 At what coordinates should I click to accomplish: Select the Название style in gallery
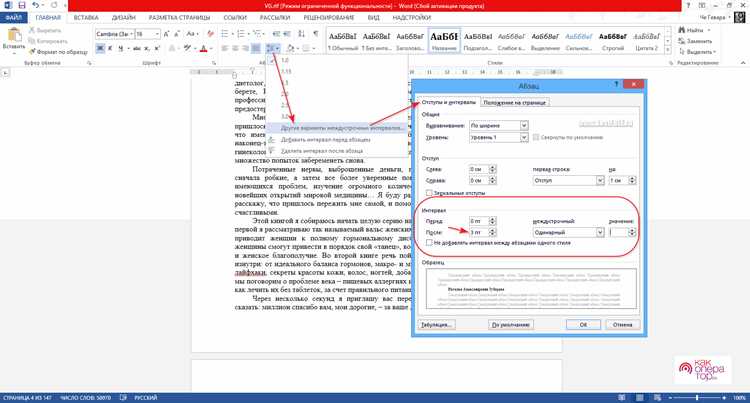pyautogui.click(x=444, y=41)
